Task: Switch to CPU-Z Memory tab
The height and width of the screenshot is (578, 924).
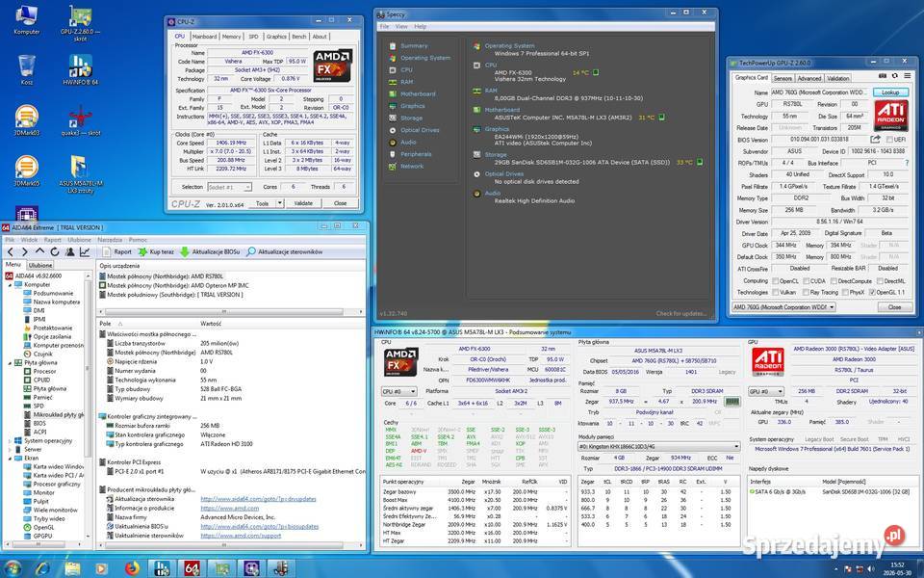Action: pyautogui.click(x=232, y=37)
